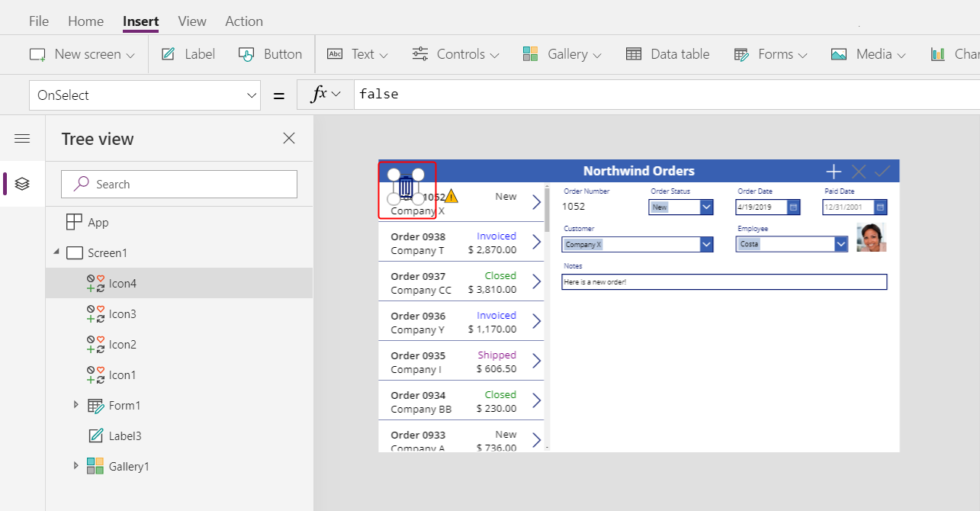The width and height of the screenshot is (980, 511).
Task: Click the cancel X icon in header
Action: point(858,171)
